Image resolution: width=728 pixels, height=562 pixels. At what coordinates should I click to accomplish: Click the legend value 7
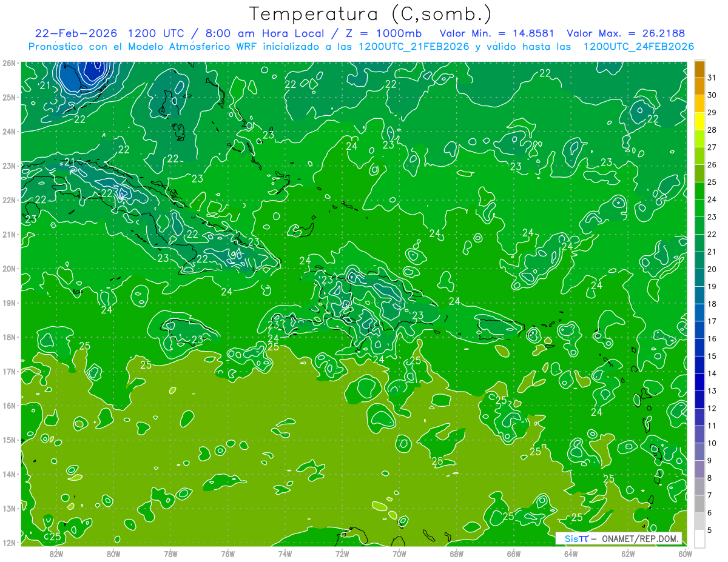710,495
